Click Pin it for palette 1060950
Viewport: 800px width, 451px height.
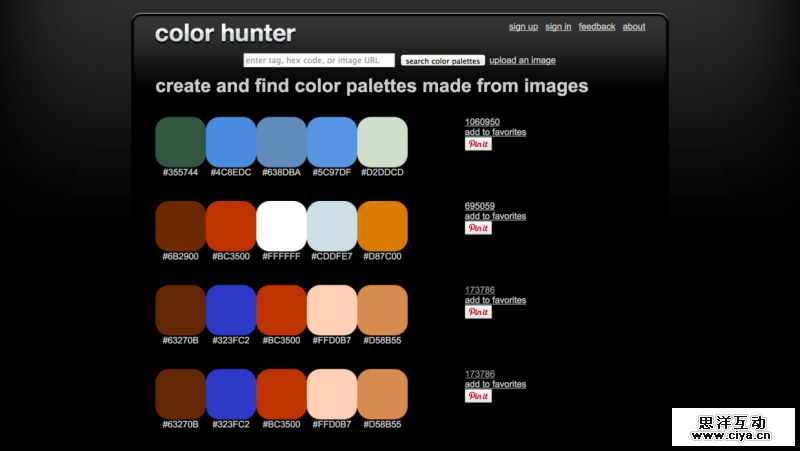tap(478, 144)
